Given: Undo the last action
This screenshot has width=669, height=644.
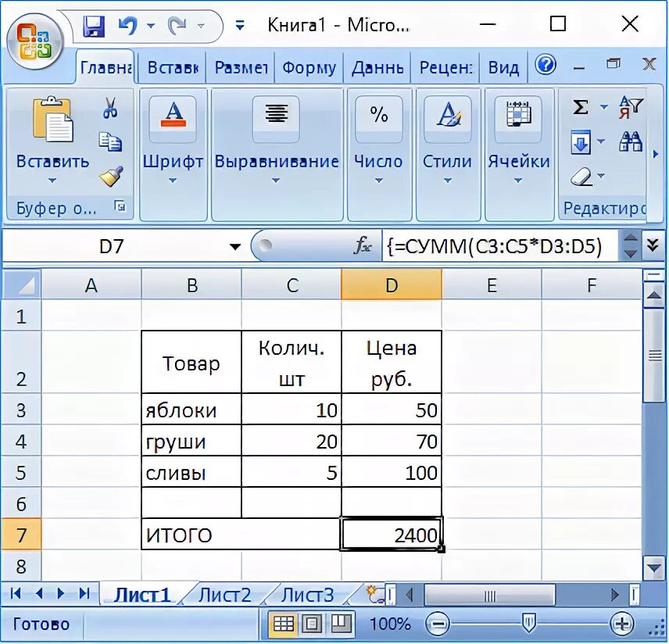Looking at the screenshot, I should click(128, 26).
